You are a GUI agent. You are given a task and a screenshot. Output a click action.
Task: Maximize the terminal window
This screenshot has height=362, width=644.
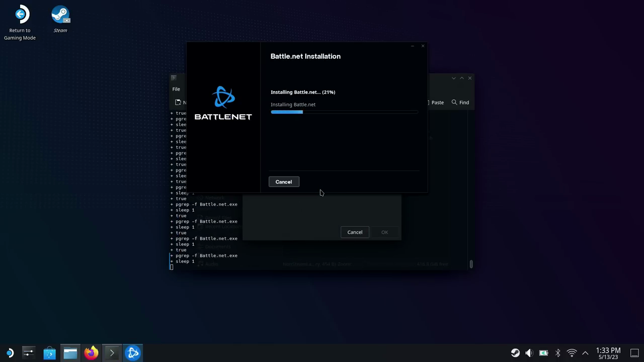462,78
